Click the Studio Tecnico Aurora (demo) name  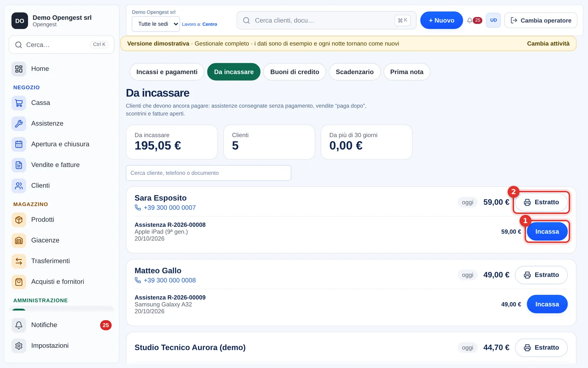pos(190,347)
